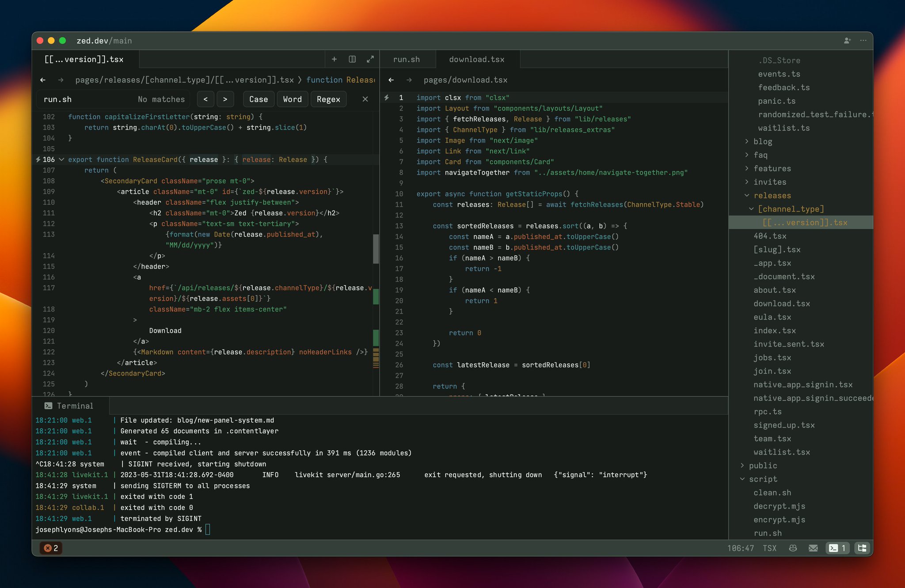
Task: Split the left editor pane
Action: [x=352, y=59]
